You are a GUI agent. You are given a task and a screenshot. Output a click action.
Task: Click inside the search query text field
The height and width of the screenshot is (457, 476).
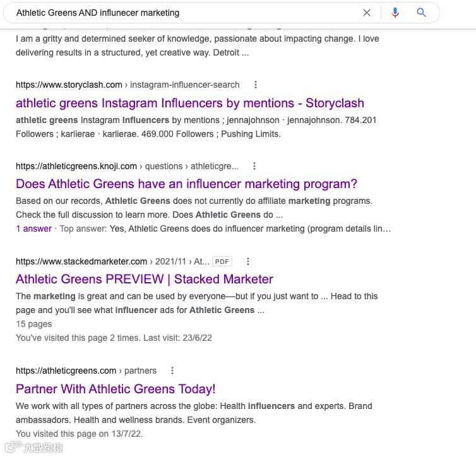pos(183,13)
